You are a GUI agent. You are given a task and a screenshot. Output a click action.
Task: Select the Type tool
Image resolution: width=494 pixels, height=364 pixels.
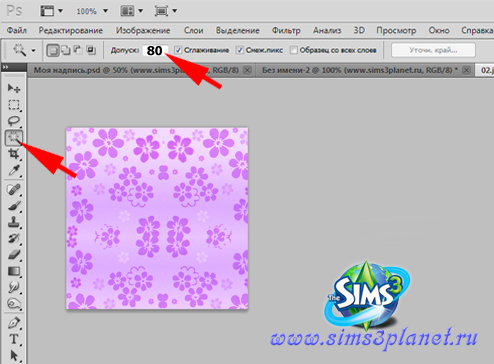(14, 339)
